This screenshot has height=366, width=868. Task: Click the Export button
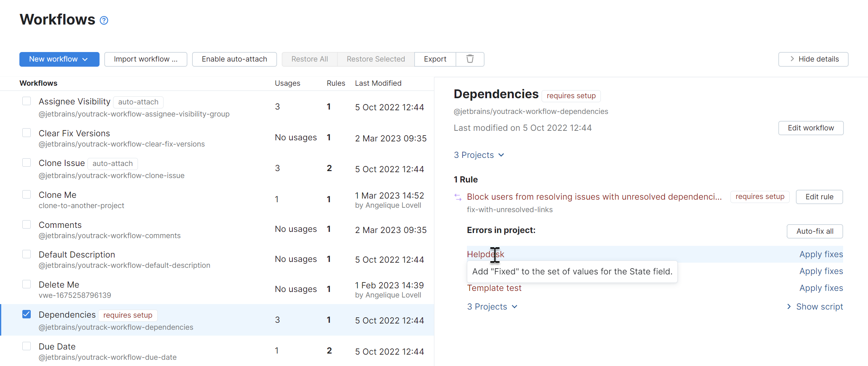tap(435, 59)
